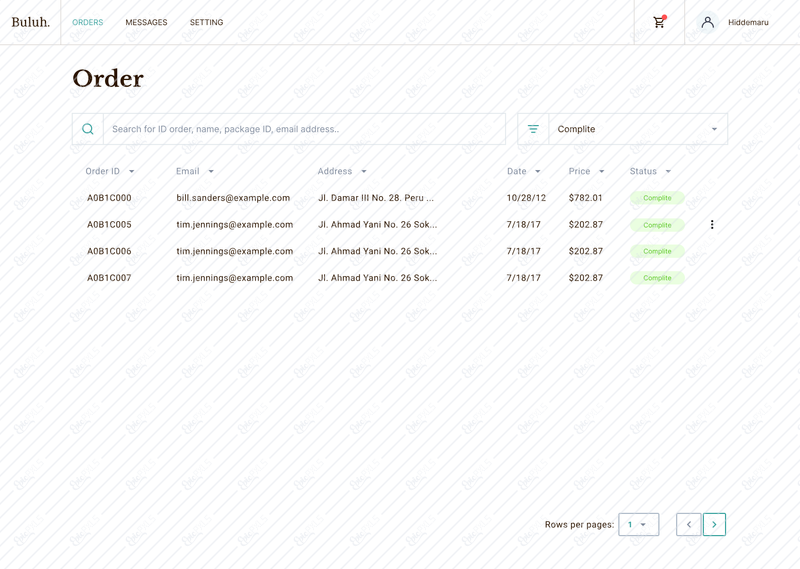Image resolution: width=800 pixels, height=569 pixels.
Task: Open the three-dot menu for order A0B1C005
Action: coord(712,225)
